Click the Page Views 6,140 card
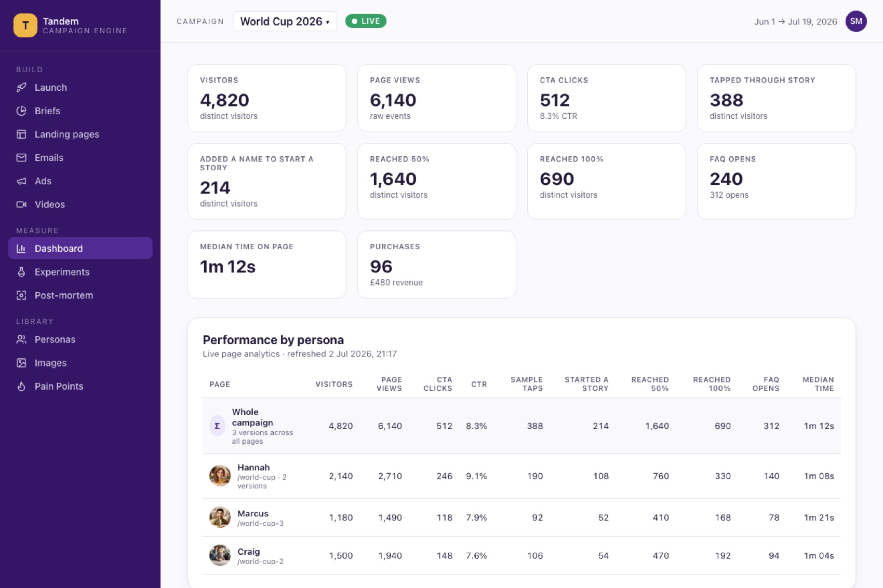883x588 pixels. pyautogui.click(x=437, y=98)
